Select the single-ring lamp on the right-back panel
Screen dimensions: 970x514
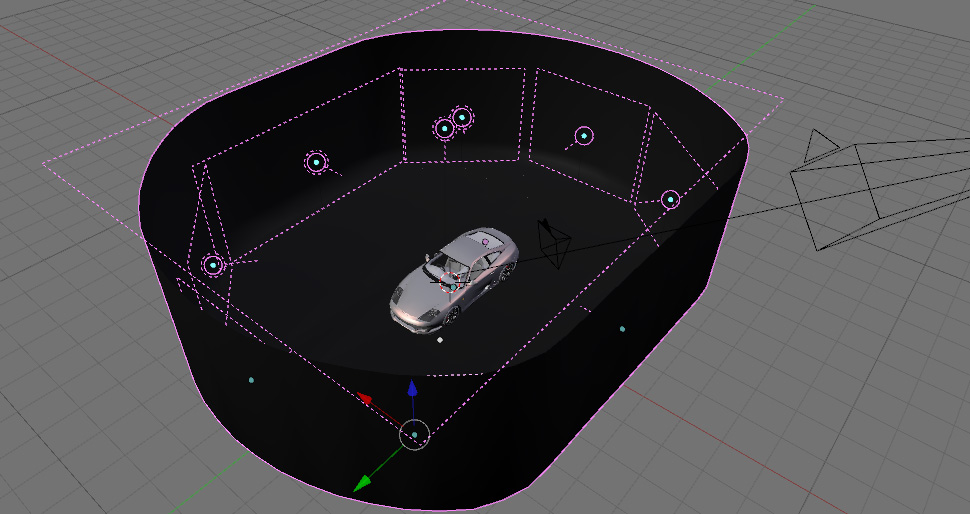tap(584, 135)
